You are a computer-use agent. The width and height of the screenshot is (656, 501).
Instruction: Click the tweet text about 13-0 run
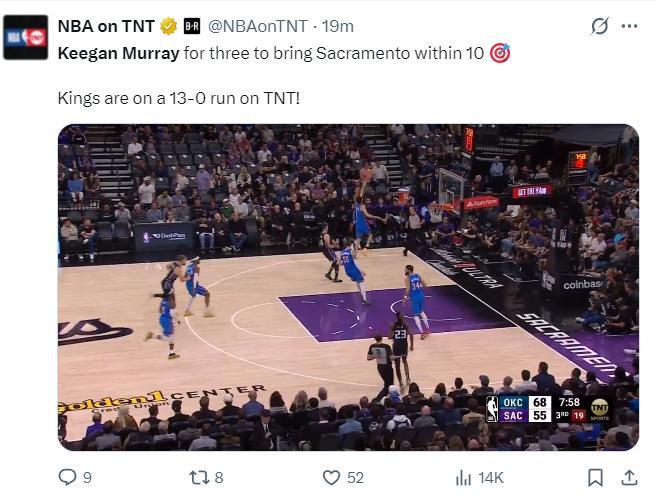point(179,98)
